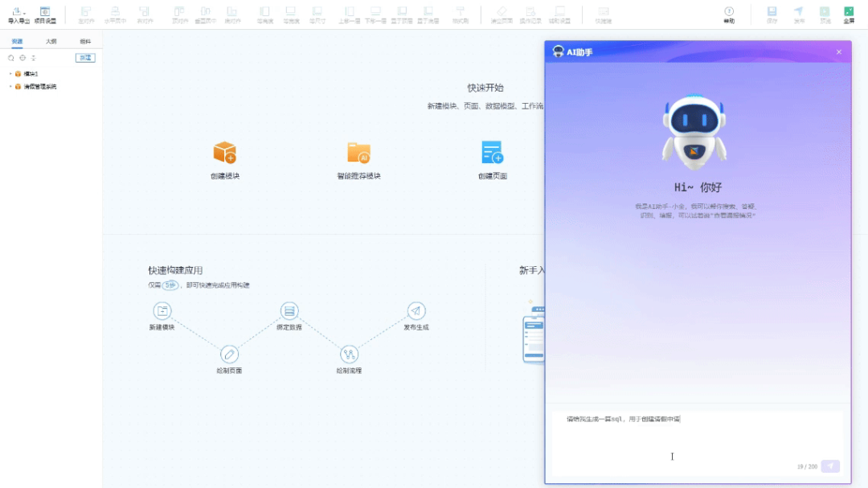868x488 pixels.
Task: Click the send button in the AI assistant
Action: [829, 466]
